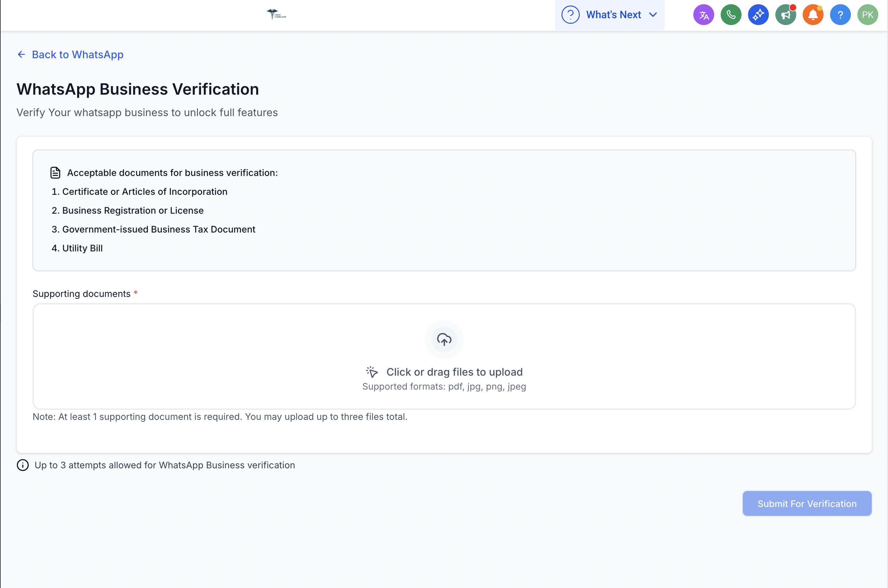Go back via Back to WhatsApp link
The height and width of the screenshot is (588, 888).
pos(78,55)
